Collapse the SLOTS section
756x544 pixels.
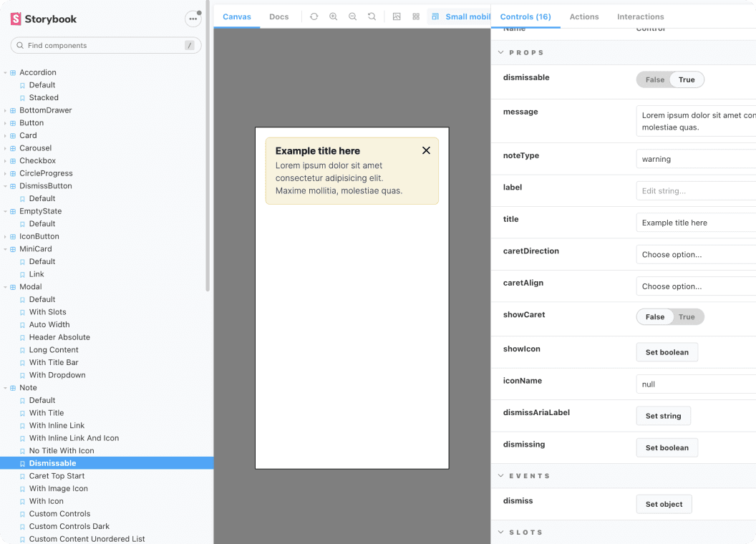(501, 532)
